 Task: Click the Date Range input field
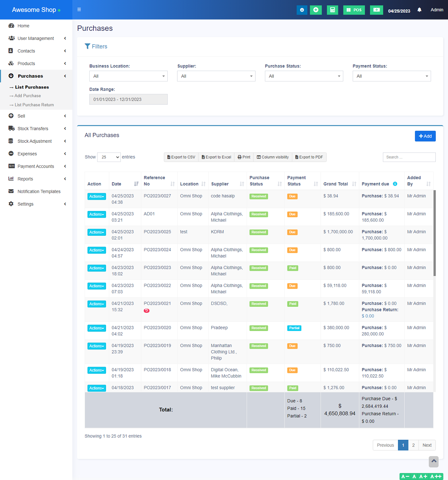coord(128,99)
